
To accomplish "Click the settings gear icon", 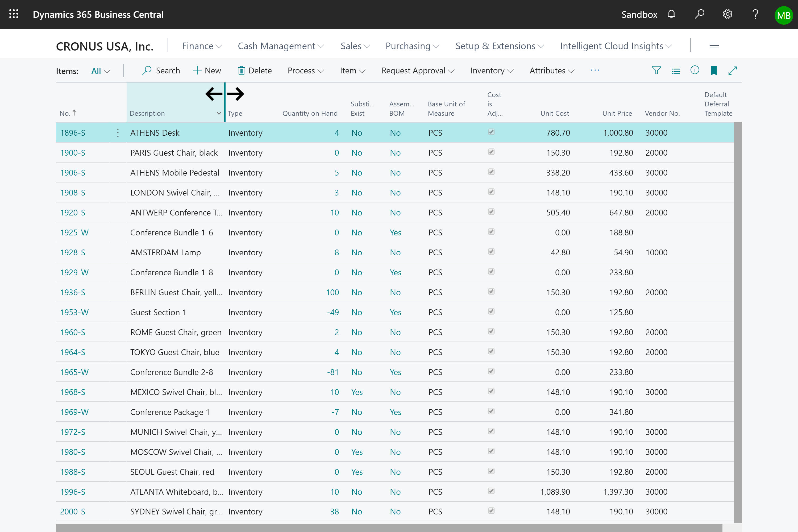I will (x=727, y=14).
